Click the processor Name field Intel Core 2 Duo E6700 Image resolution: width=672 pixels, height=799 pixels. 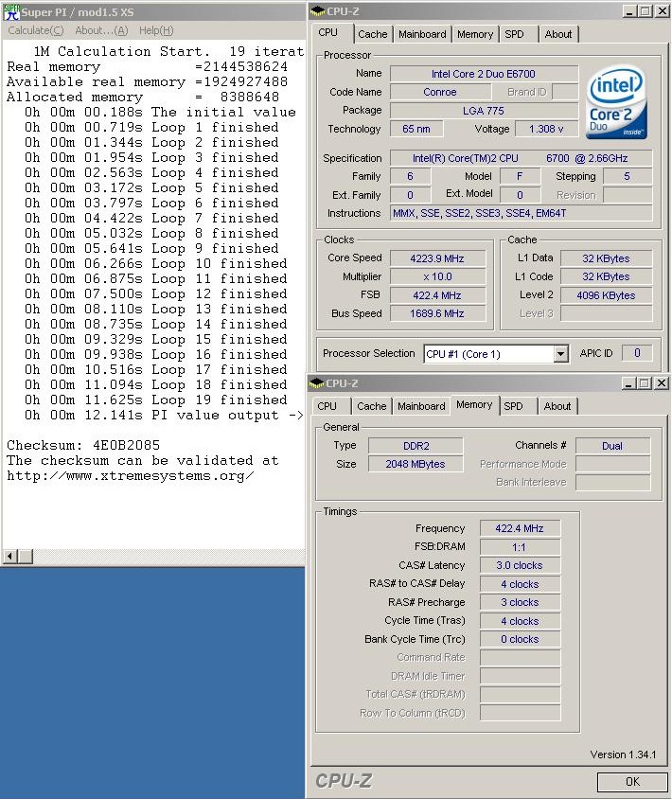tap(484, 74)
